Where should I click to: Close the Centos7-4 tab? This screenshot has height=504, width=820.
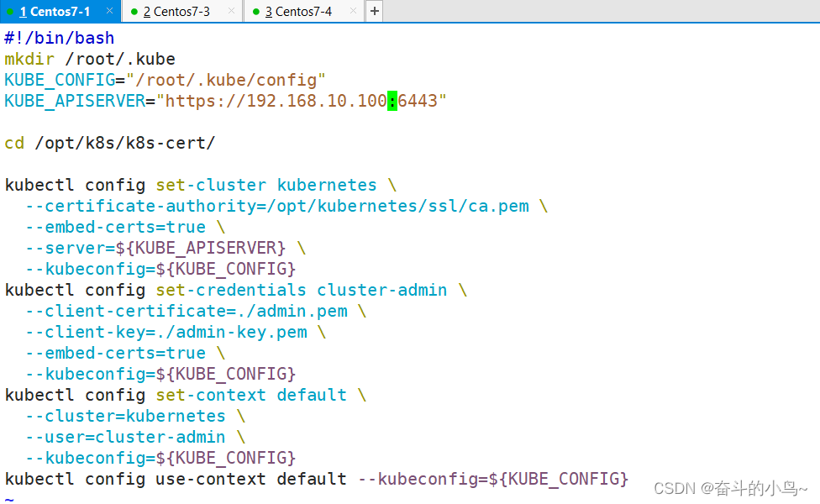click(x=353, y=10)
